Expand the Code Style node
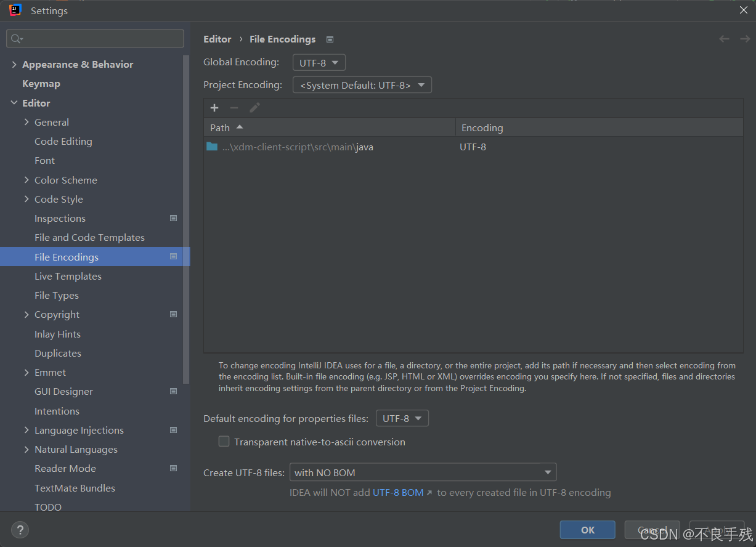 26,199
